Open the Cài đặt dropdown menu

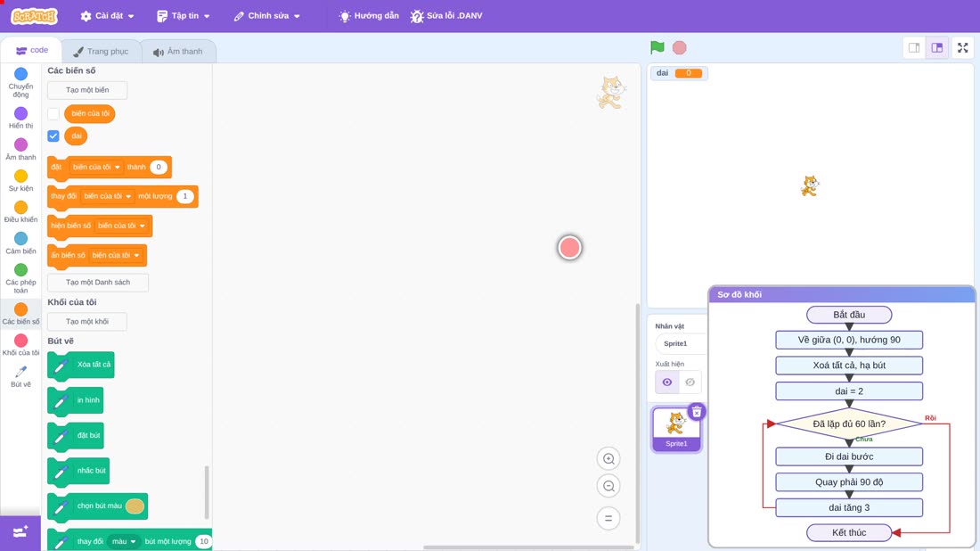[x=107, y=16]
